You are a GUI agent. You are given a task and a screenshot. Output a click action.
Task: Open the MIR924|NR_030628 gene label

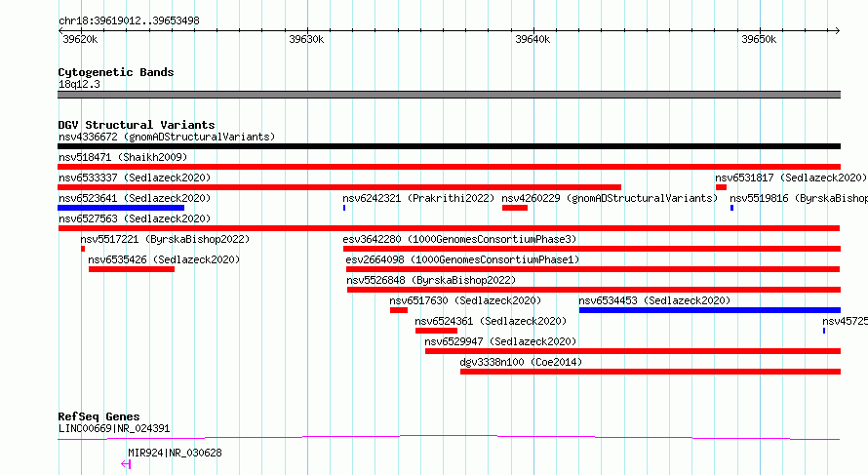(175, 453)
